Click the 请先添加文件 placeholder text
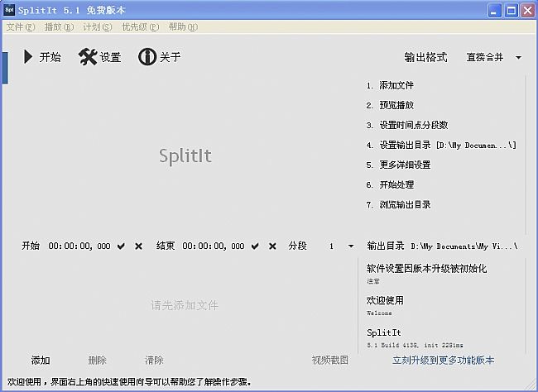This screenshot has width=538, height=392. 185,305
